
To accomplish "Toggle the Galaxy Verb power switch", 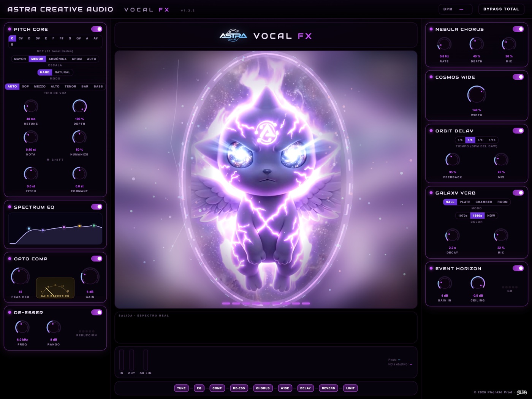I will tap(518, 193).
